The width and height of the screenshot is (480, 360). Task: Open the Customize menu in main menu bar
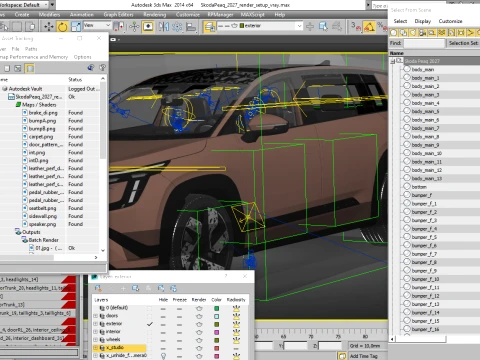[187, 15]
